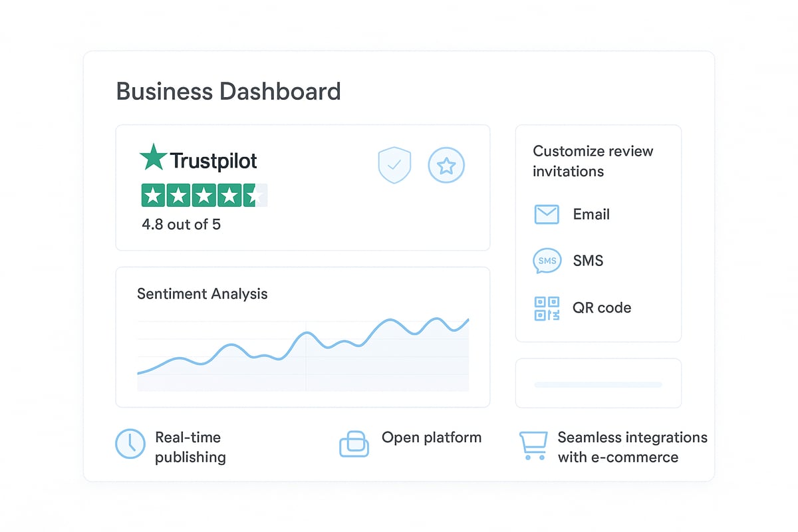This screenshot has height=532, width=798.
Task: Open the Email invitation icon
Action: [x=546, y=214]
